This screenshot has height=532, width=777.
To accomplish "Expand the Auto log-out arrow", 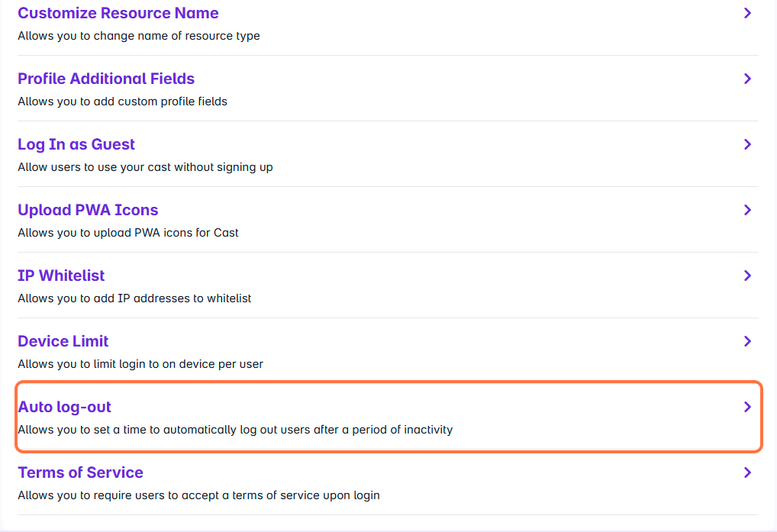I will click(747, 407).
